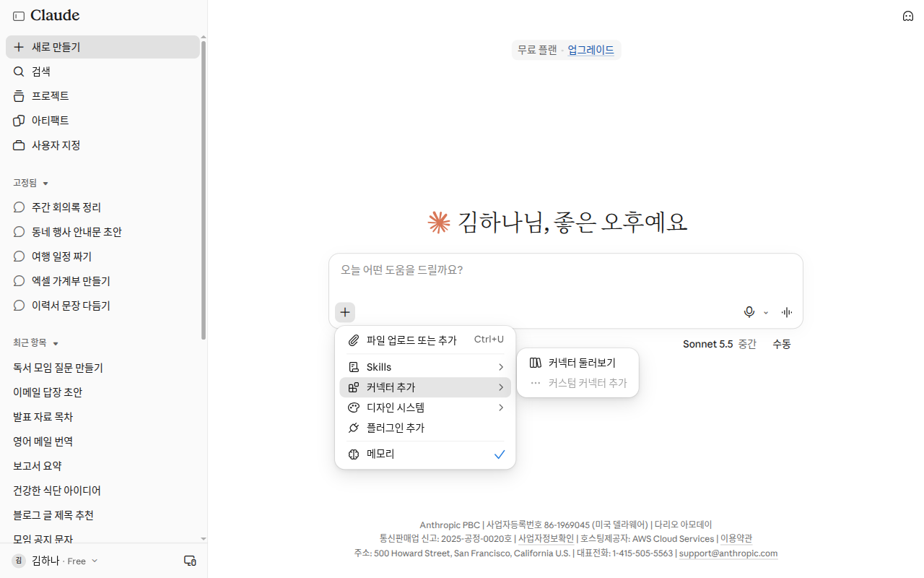924x578 pixels.
Task: Click the 새로 만들기 button
Action: click(x=103, y=47)
